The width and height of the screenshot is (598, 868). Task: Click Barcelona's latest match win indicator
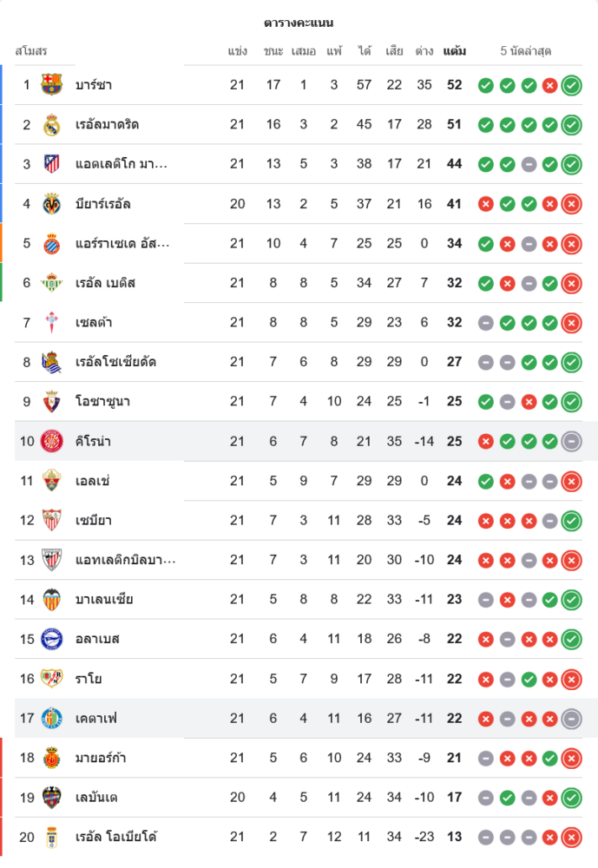point(571,85)
